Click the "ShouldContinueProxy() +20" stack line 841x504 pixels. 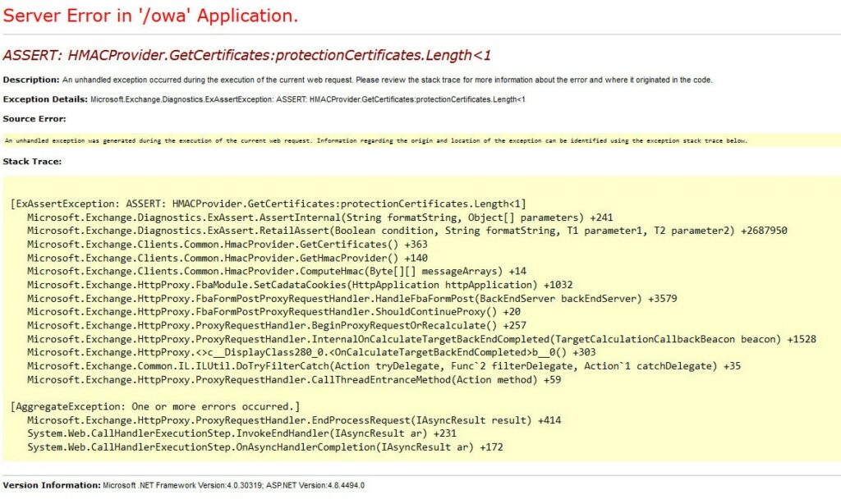274,312
